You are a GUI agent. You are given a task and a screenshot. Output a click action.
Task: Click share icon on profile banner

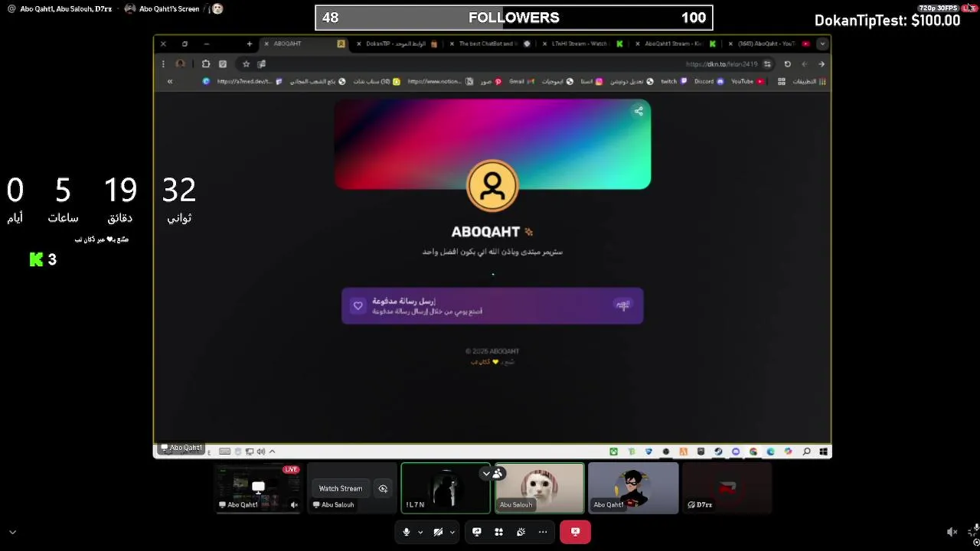pos(639,111)
